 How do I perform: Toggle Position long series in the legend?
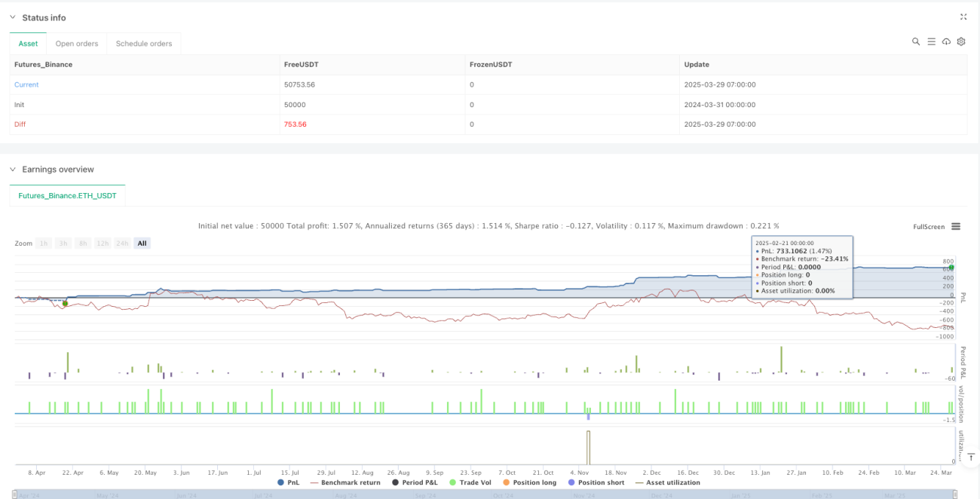click(528, 482)
